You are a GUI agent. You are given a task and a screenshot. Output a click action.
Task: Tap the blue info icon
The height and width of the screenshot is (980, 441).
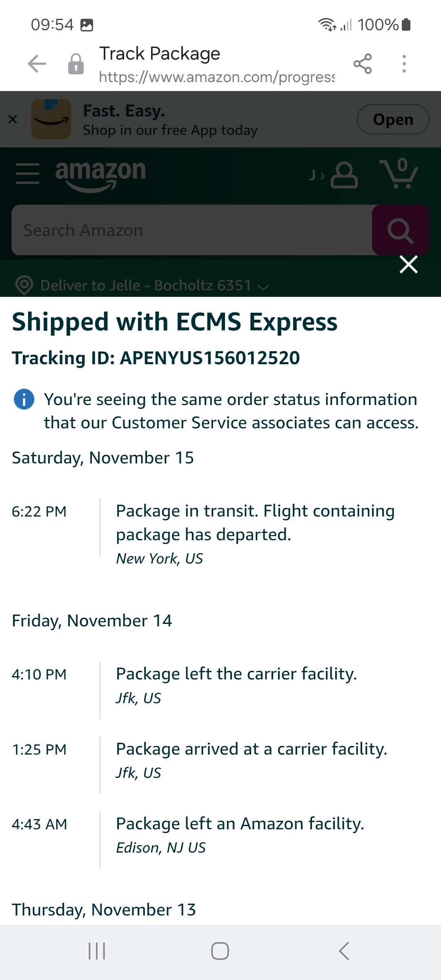coord(24,399)
